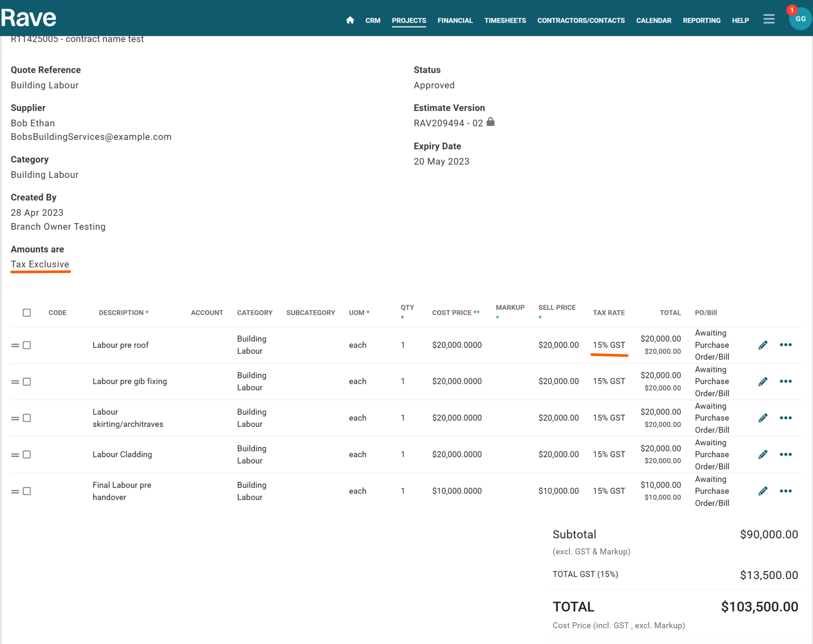
Task: Select the Final Labour pre handover checkbox
Action: (x=27, y=491)
